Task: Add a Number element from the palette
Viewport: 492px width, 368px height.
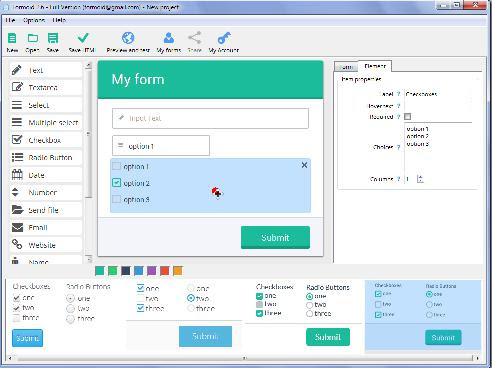Action: click(46, 192)
